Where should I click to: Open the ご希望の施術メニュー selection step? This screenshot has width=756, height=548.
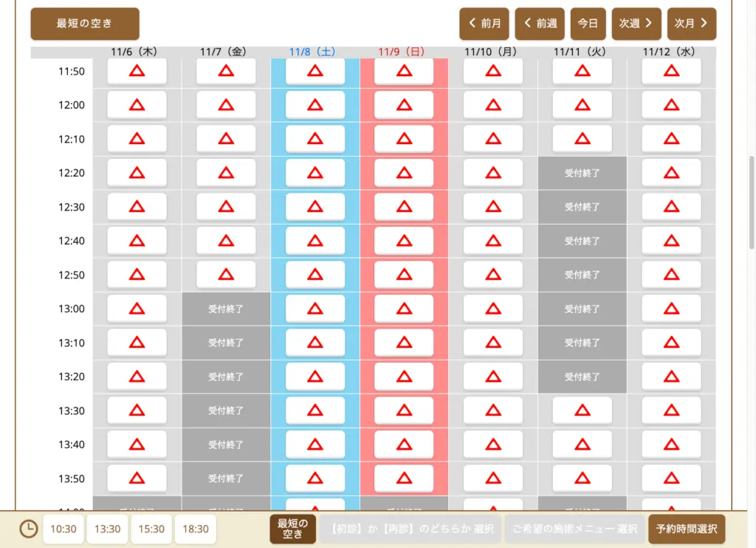(x=574, y=529)
